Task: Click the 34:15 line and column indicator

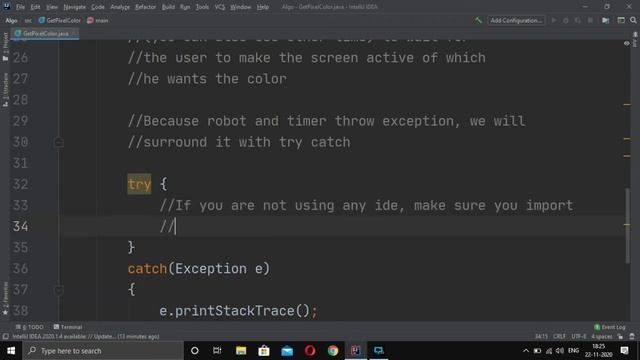Action: [x=541, y=337]
